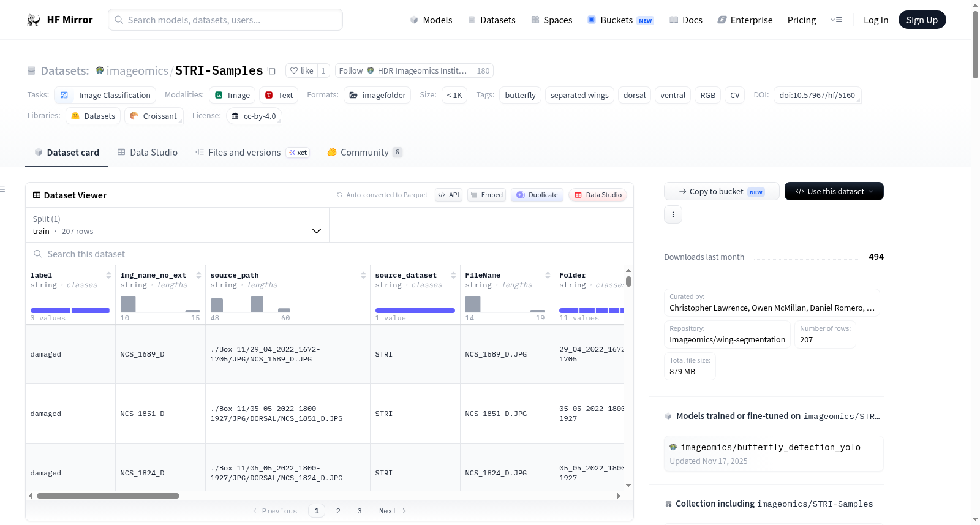
Task: Open the Files and versions tab
Action: (x=252, y=153)
